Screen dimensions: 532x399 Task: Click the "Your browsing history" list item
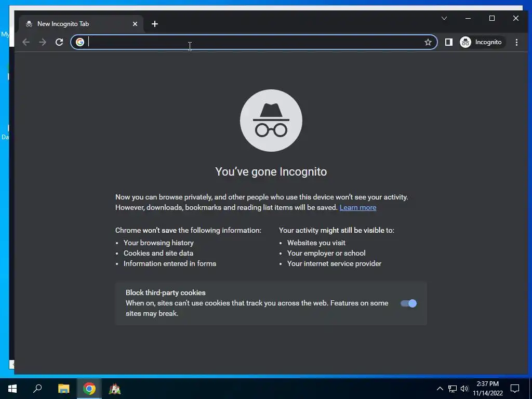coord(158,243)
